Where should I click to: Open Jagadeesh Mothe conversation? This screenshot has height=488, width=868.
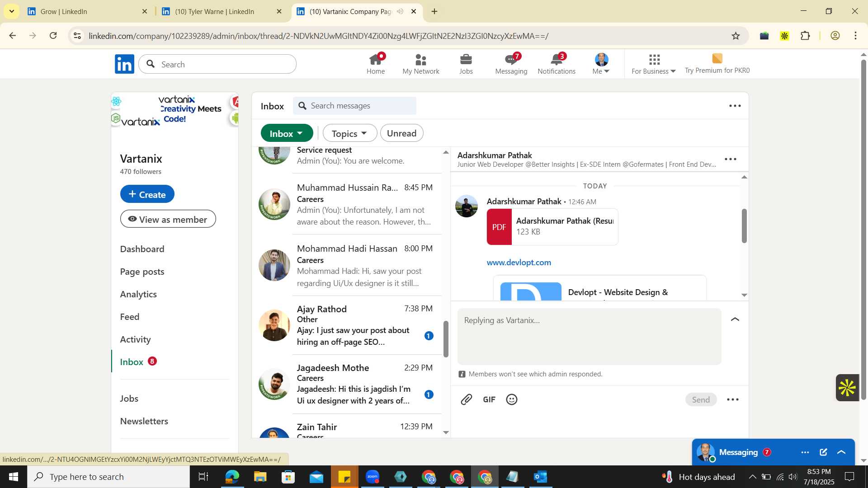coord(347,384)
